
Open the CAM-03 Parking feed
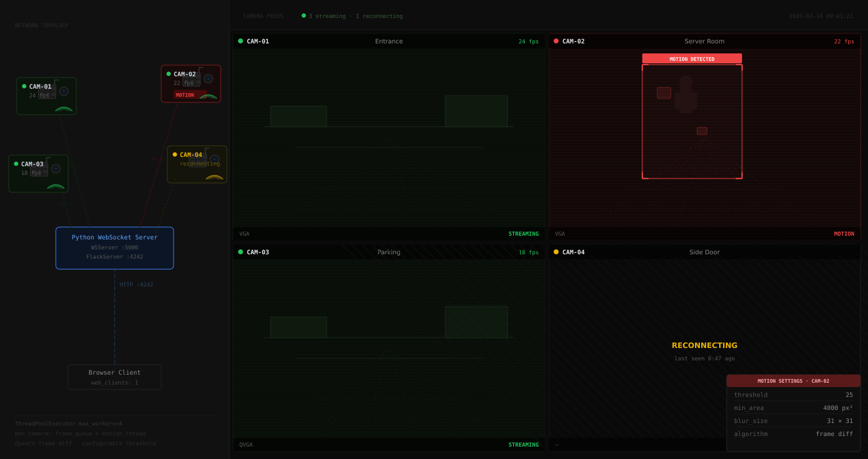[389, 347]
